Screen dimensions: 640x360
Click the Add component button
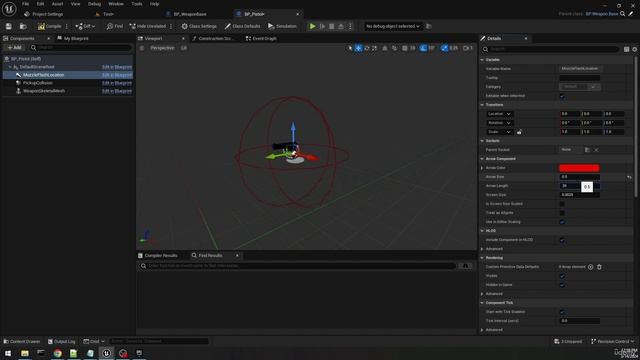(14, 48)
